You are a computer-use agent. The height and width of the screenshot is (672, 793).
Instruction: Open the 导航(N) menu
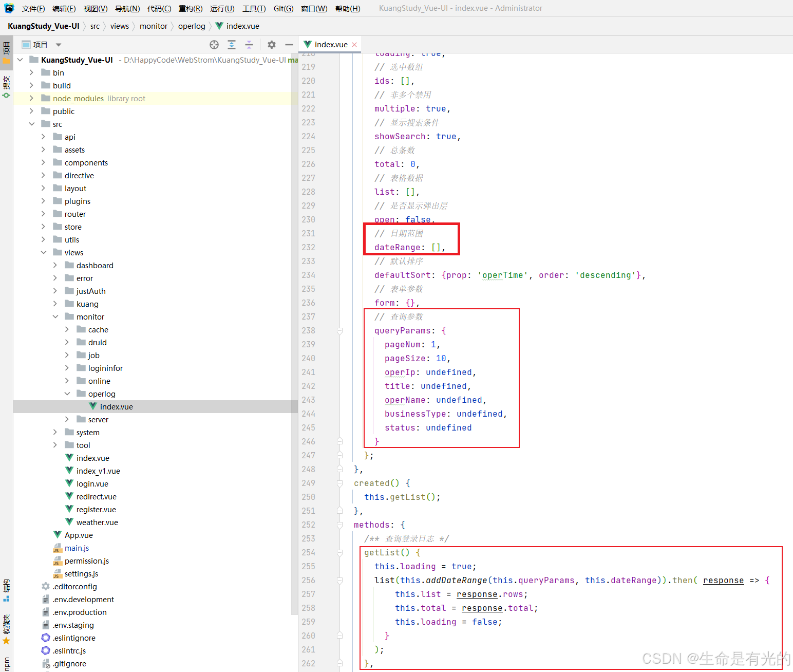tap(127, 9)
